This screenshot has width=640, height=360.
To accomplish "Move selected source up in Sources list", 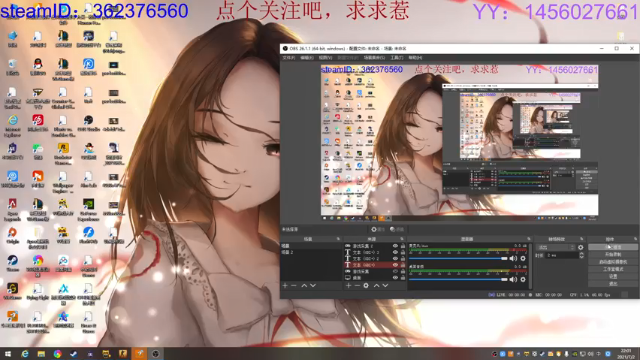I will click(376, 286).
